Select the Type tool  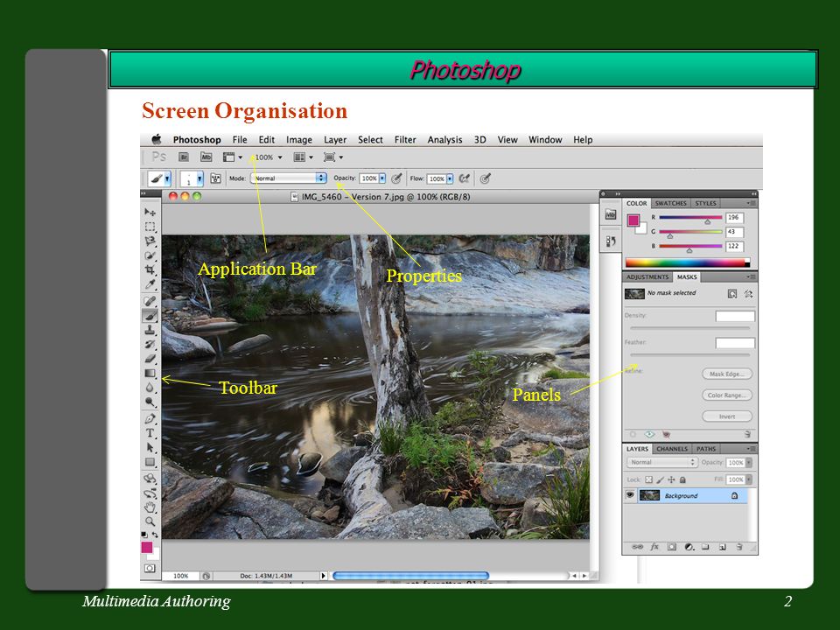click(150, 433)
